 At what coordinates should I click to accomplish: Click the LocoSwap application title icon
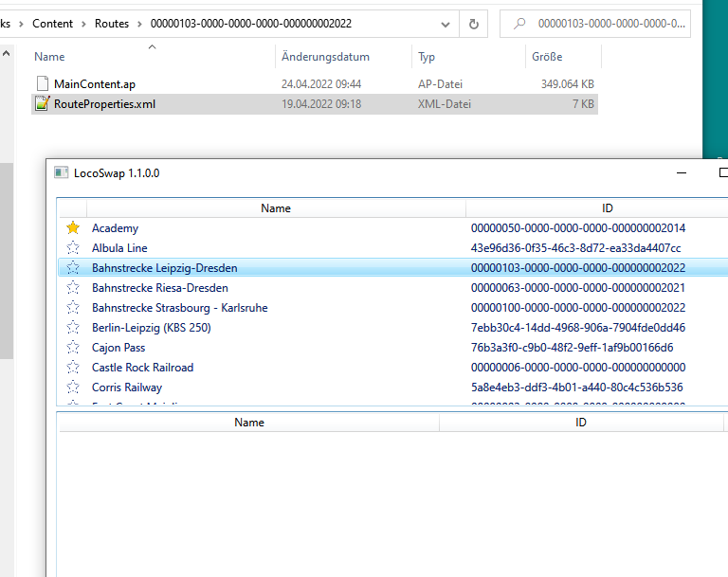coord(62,172)
